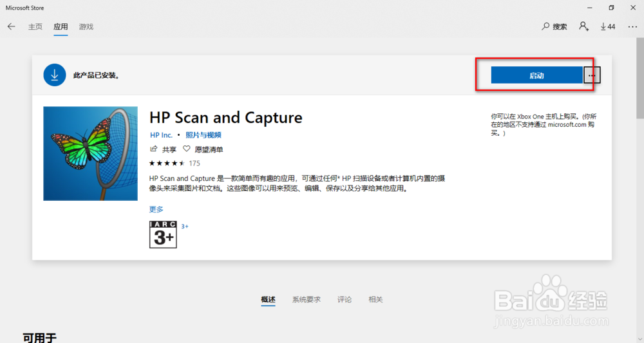Select the 评论 reviews tab
This screenshot has width=644, height=343.
[x=345, y=299]
